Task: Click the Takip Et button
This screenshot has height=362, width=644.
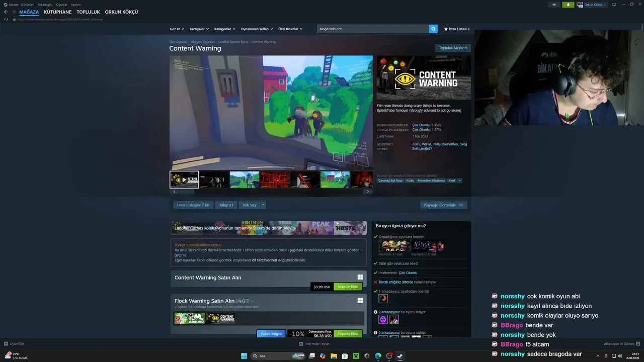Action: pyautogui.click(x=226, y=205)
